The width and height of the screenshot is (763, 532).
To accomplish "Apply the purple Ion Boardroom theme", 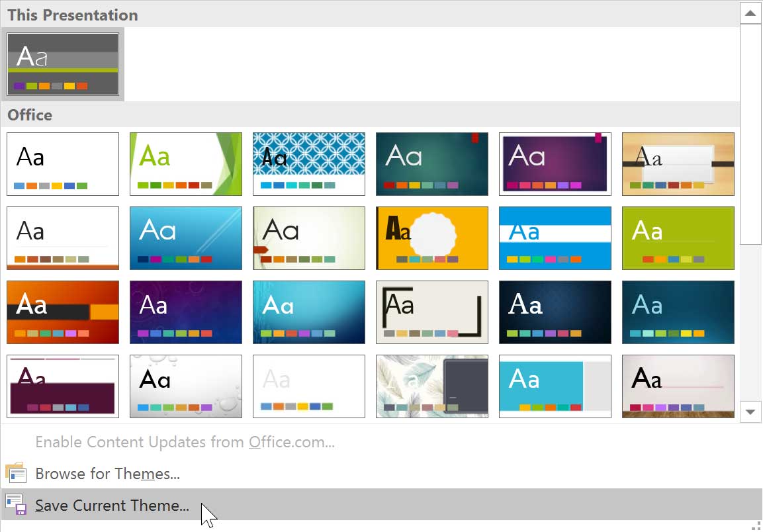I will click(555, 164).
